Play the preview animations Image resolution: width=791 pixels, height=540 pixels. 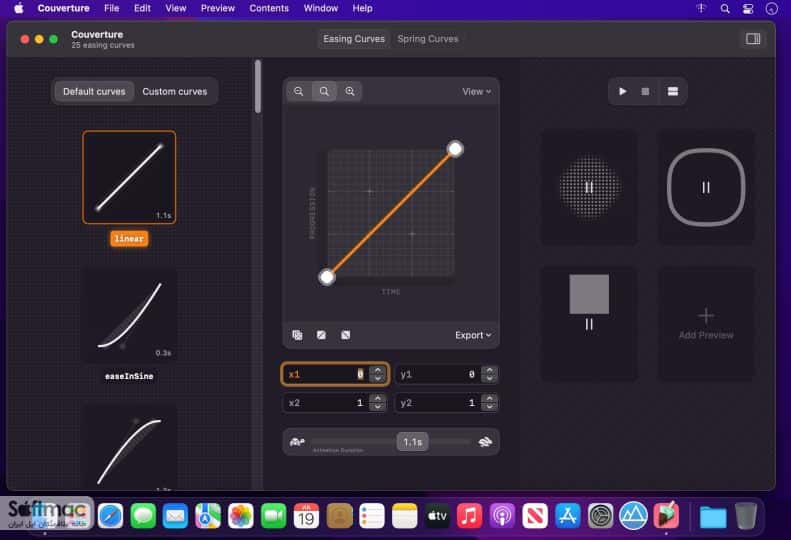[623, 91]
